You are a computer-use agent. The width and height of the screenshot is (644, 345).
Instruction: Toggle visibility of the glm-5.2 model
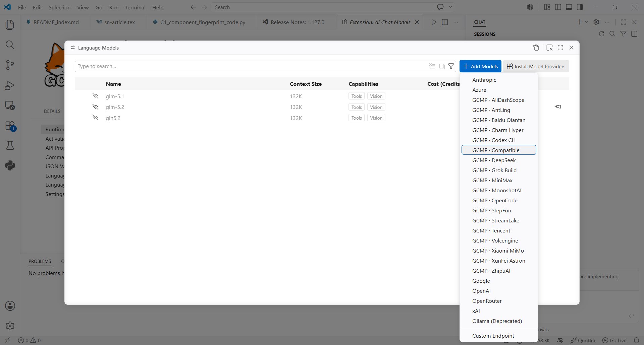click(95, 107)
